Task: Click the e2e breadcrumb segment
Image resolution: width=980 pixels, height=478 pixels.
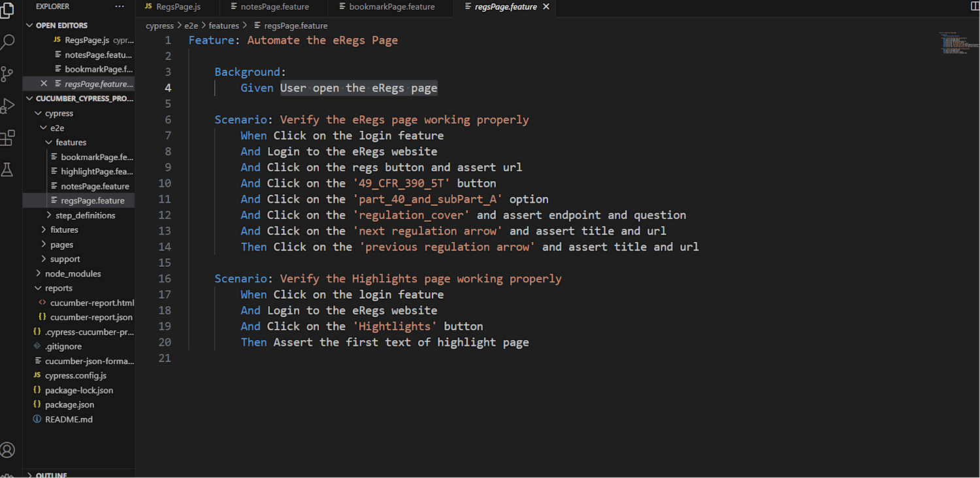Action: pos(191,26)
